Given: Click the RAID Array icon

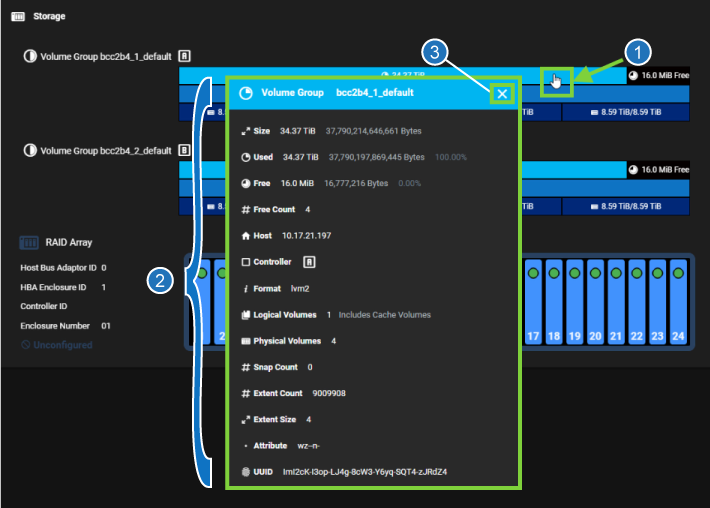Looking at the screenshot, I should click(29, 242).
